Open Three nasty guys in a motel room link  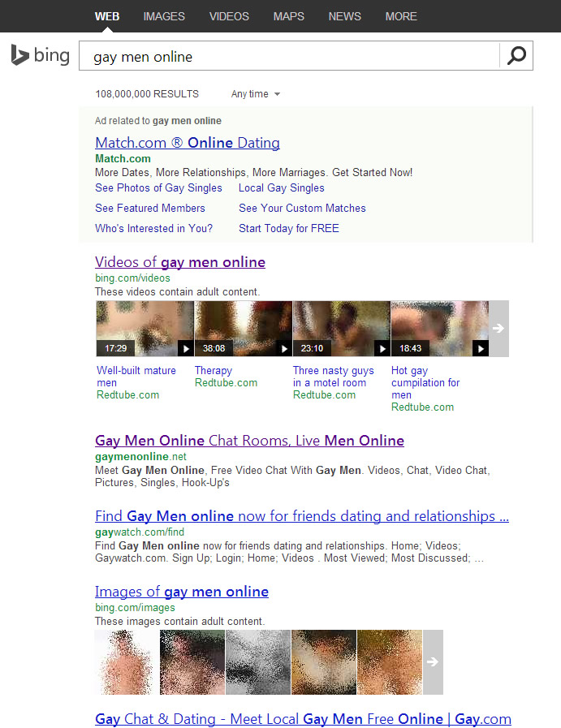coord(334,377)
